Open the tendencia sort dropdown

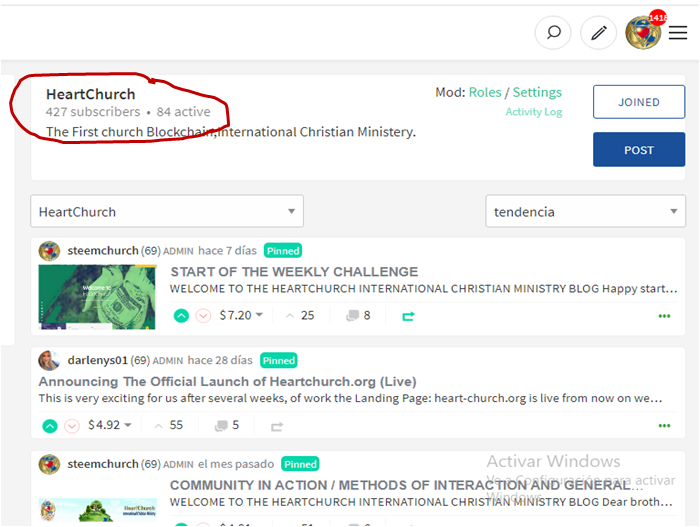[585, 211]
